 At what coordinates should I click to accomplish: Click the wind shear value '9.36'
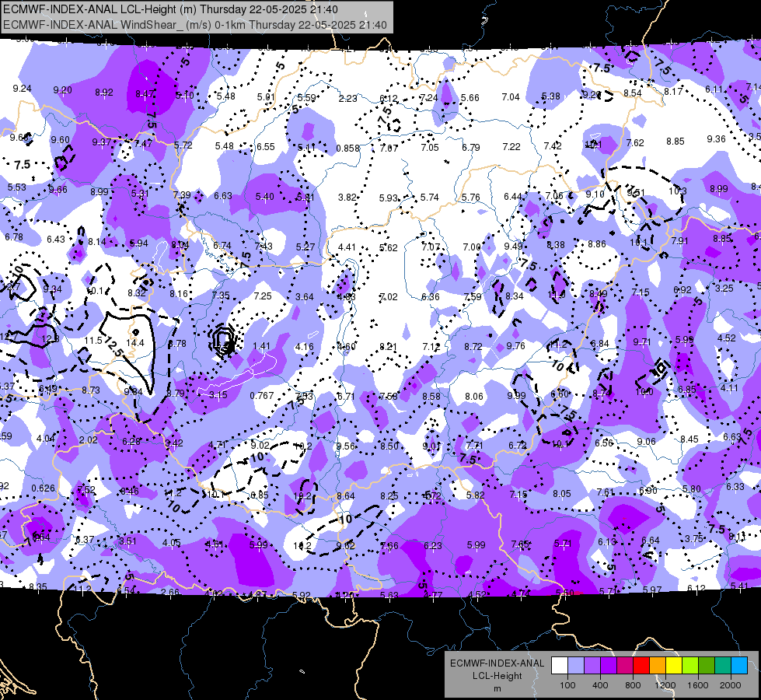tap(716, 139)
